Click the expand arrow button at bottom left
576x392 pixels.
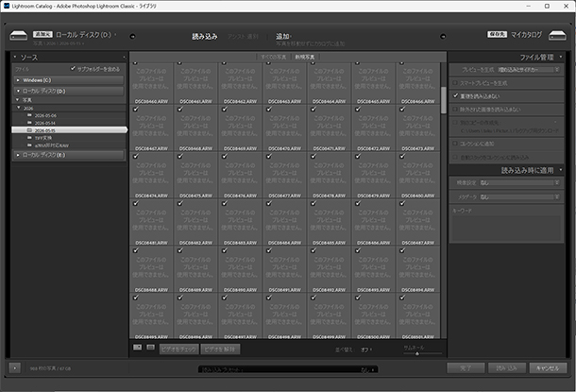[x=15, y=367]
